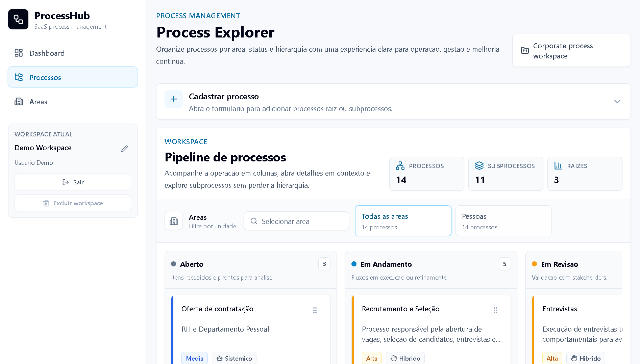The image size is (640, 364).
Task: Click the Alta tag on Entrevistas card
Action: point(552,358)
